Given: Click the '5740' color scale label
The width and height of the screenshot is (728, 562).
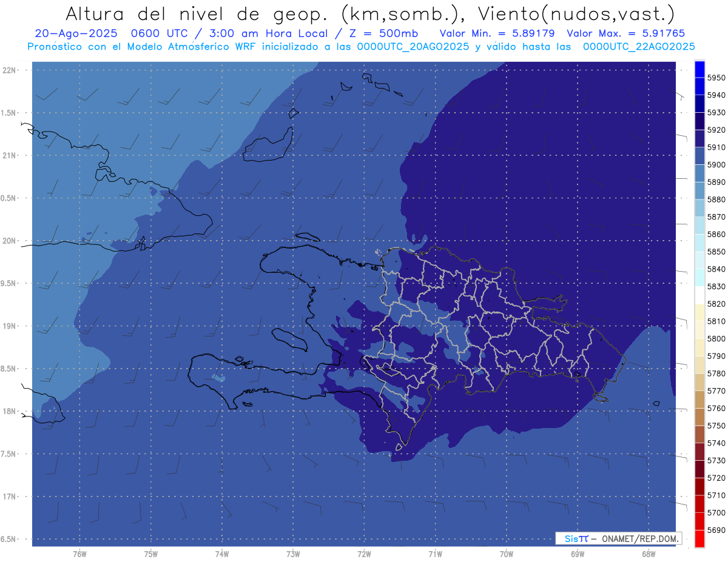Looking at the screenshot, I should pyautogui.click(x=716, y=443).
